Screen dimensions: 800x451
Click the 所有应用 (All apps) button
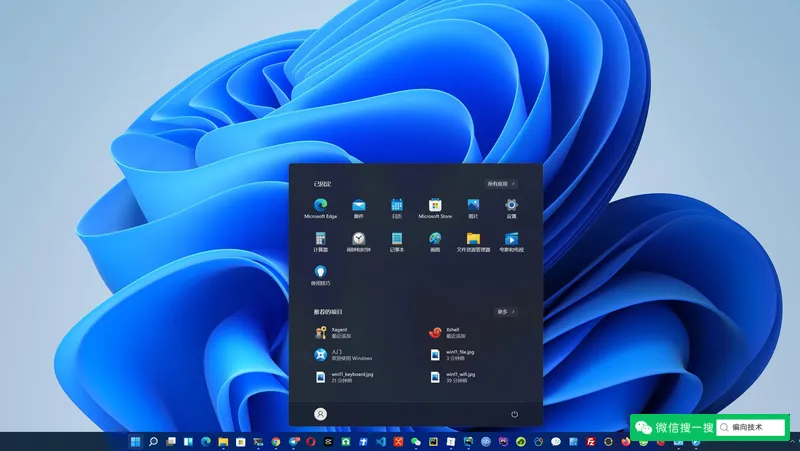502,184
